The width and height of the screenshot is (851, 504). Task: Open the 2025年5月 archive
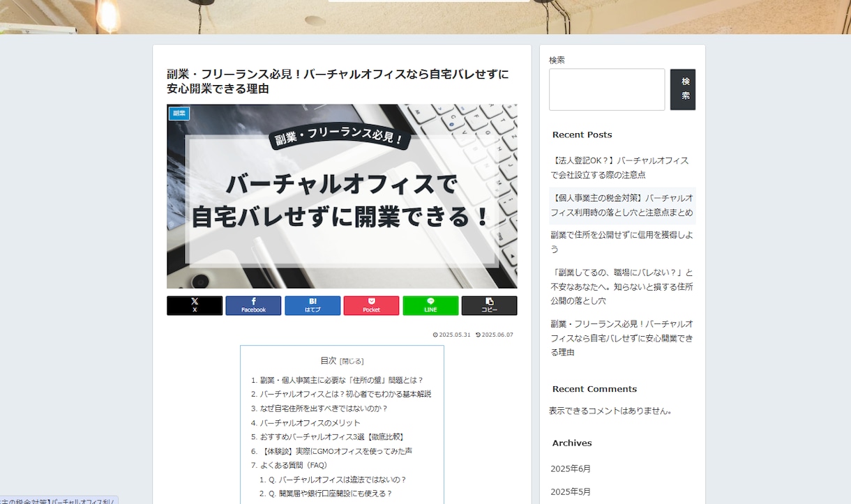[571, 491]
